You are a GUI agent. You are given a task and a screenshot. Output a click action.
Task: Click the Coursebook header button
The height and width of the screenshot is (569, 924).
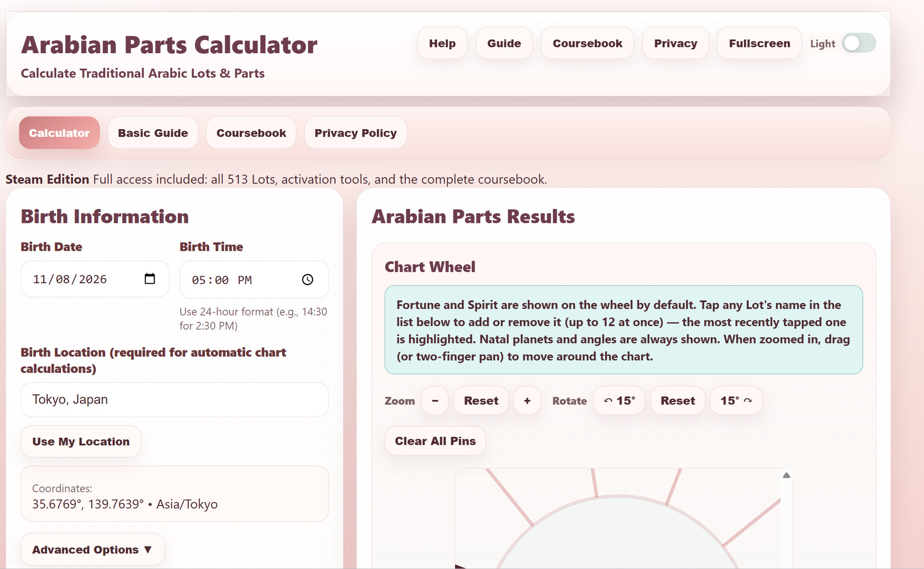(588, 43)
